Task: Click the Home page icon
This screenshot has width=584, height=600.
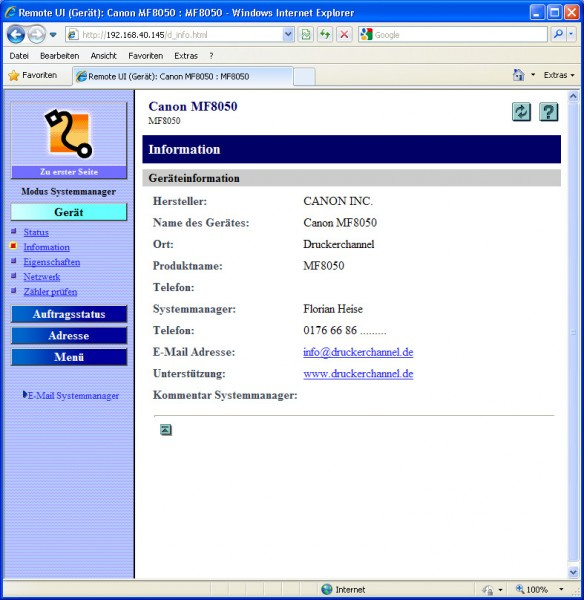Action: pyautogui.click(x=519, y=75)
